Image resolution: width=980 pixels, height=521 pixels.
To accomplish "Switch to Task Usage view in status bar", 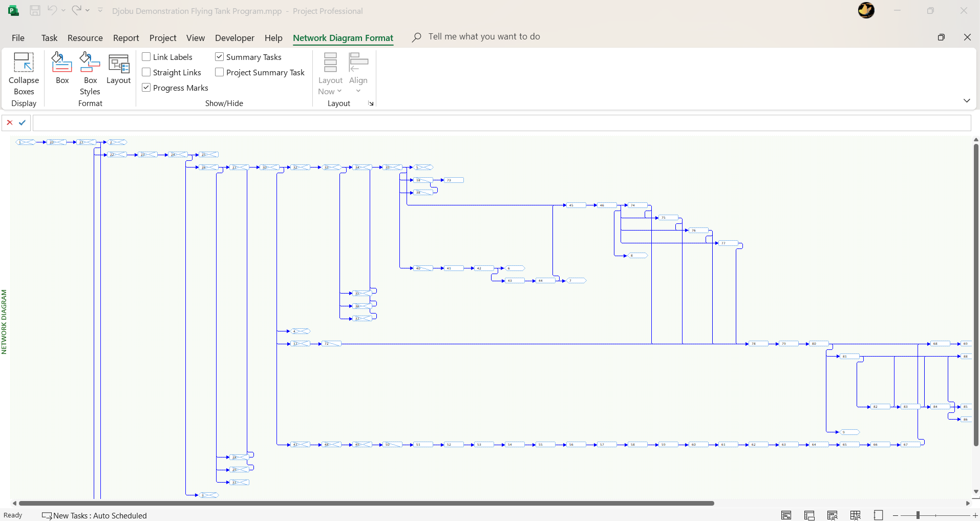I will [809, 515].
